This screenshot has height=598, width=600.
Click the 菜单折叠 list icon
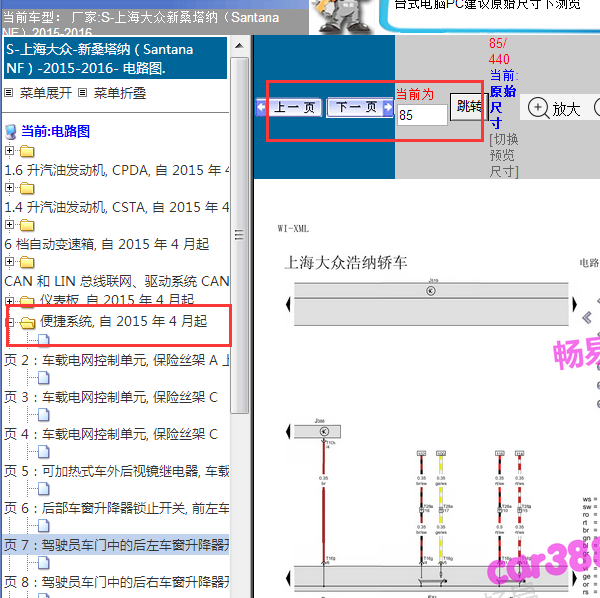pyautogui.click(x=82, y=93)
